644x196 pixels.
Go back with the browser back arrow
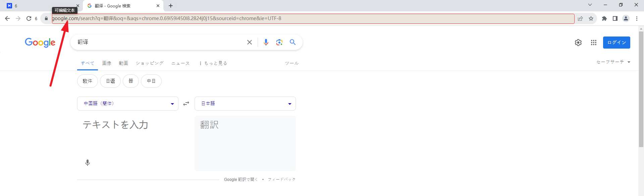coord(7,18)
